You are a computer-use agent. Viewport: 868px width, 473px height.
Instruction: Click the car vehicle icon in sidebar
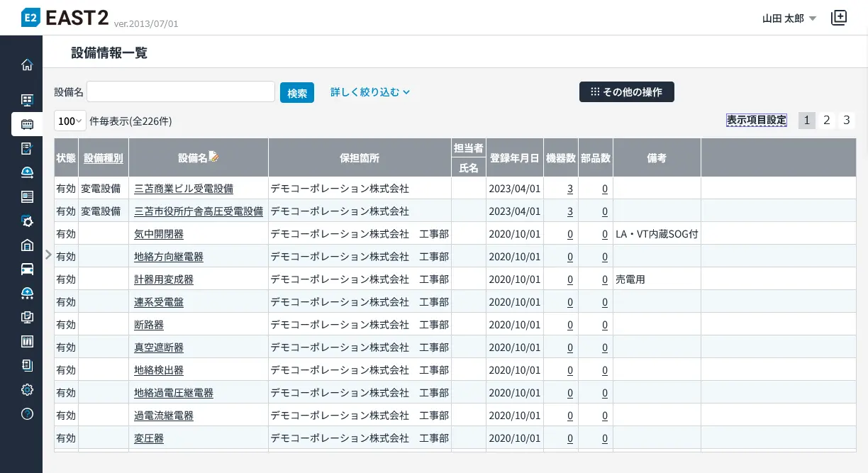pyautogui.click(x=27, y=269)
